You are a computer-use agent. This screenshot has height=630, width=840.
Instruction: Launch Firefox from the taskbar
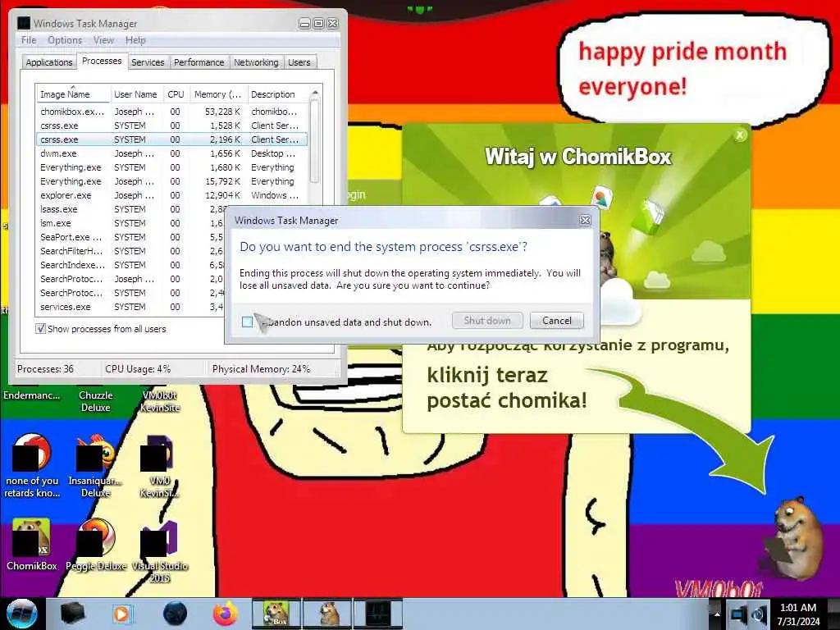(226, 614)
